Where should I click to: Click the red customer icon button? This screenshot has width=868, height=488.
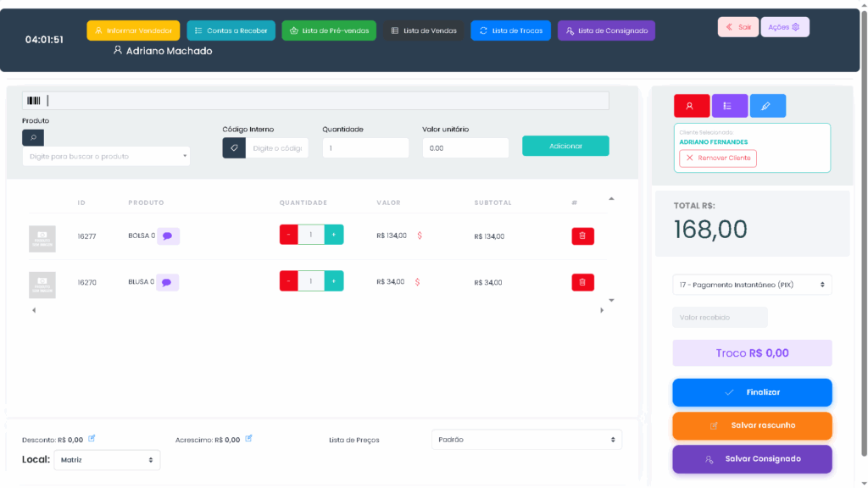pos(691,106)
